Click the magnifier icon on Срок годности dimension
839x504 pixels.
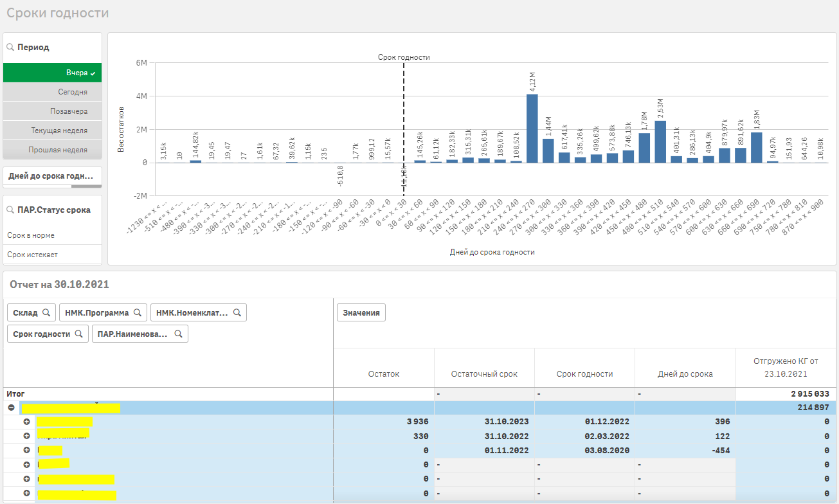click(78, 334)
